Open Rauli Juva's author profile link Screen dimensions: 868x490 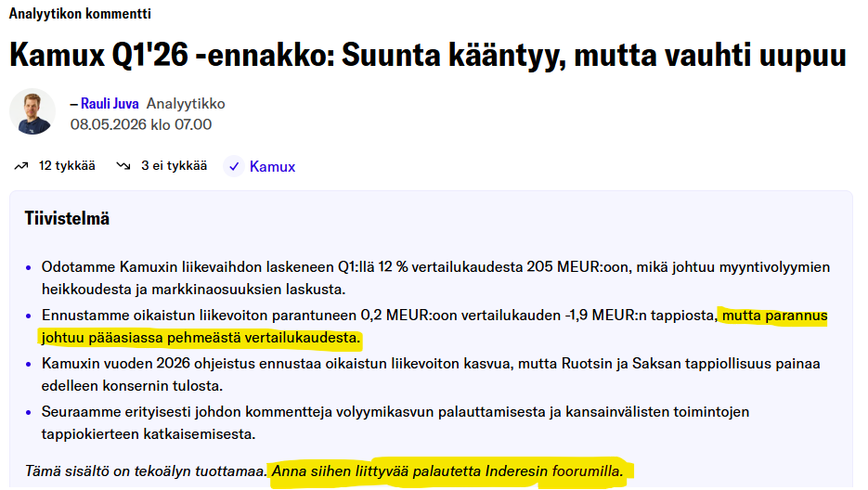[110, 104]
